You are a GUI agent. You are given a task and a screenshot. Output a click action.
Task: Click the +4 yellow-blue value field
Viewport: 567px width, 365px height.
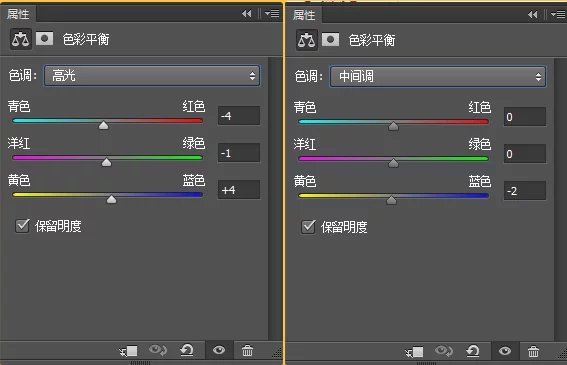pos(239,190)
